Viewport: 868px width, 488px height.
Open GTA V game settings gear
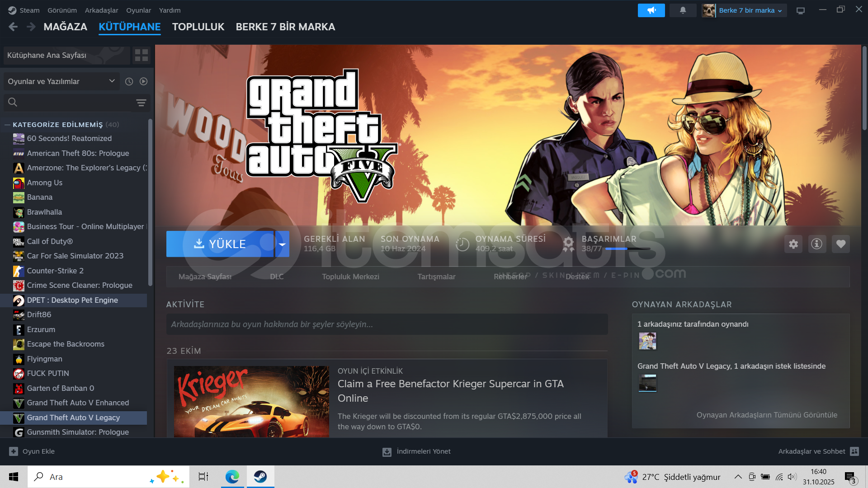tap(793, 244)
